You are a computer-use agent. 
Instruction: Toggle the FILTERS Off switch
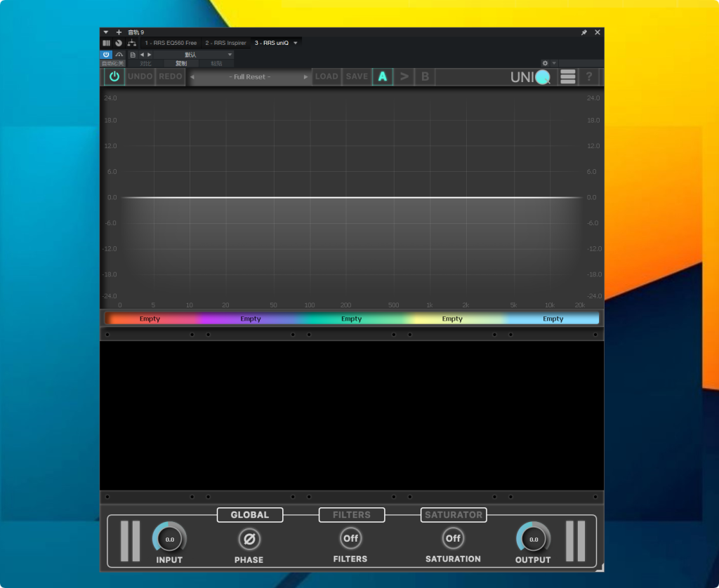click(351, 538)
